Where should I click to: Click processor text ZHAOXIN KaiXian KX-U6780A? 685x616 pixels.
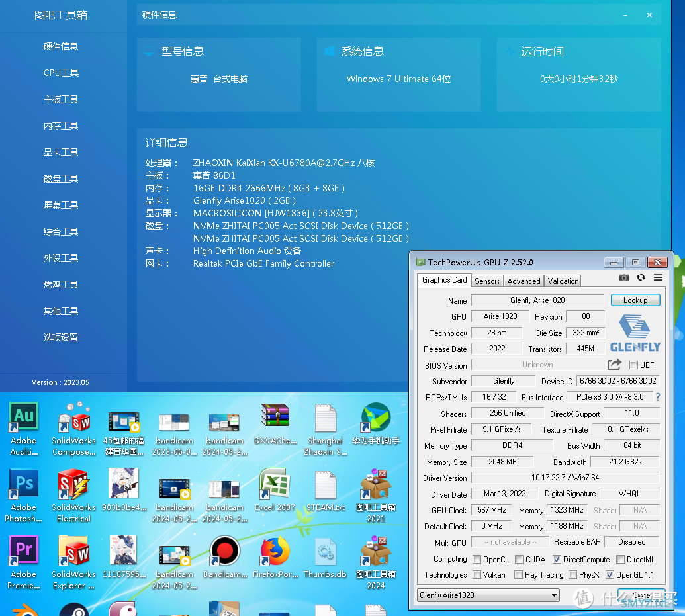283,163
